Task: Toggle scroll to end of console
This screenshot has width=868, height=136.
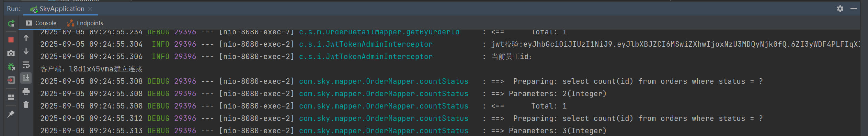Action: pyautogui.click(x=26, y=78)
